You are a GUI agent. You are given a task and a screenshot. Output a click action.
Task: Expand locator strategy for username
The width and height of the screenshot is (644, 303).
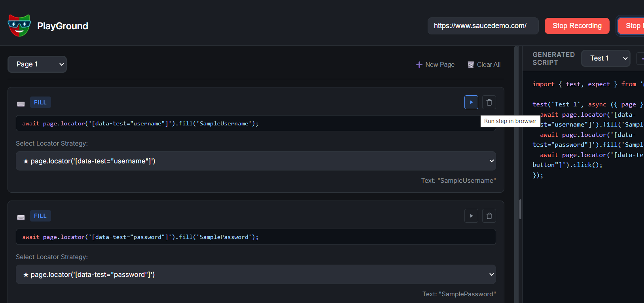tap(256, 161)
